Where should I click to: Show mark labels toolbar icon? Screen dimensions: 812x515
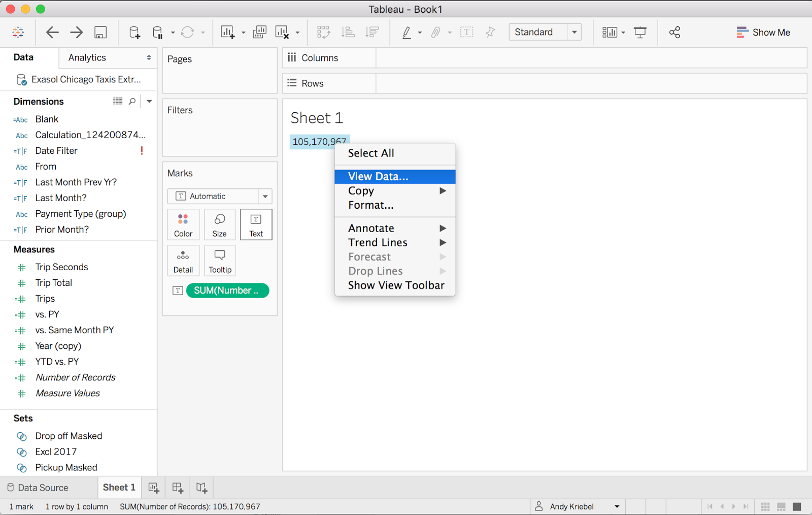(466, 33)
